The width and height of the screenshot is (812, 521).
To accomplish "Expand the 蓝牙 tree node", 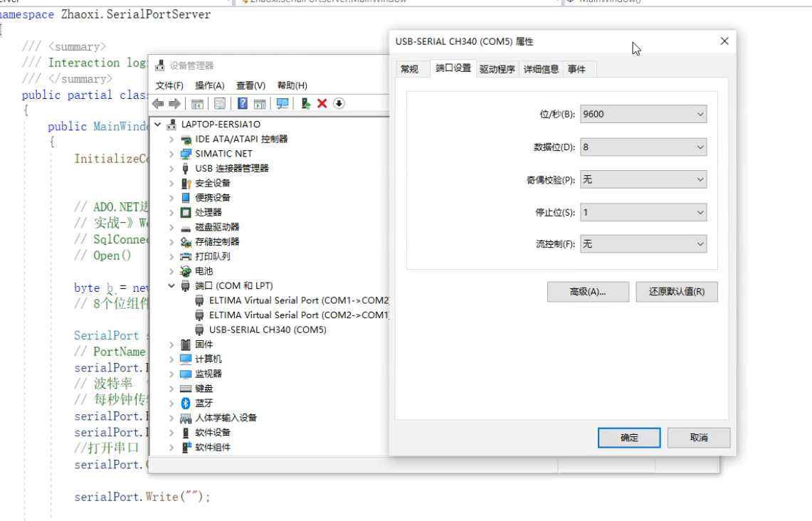I will pos(170,403).
